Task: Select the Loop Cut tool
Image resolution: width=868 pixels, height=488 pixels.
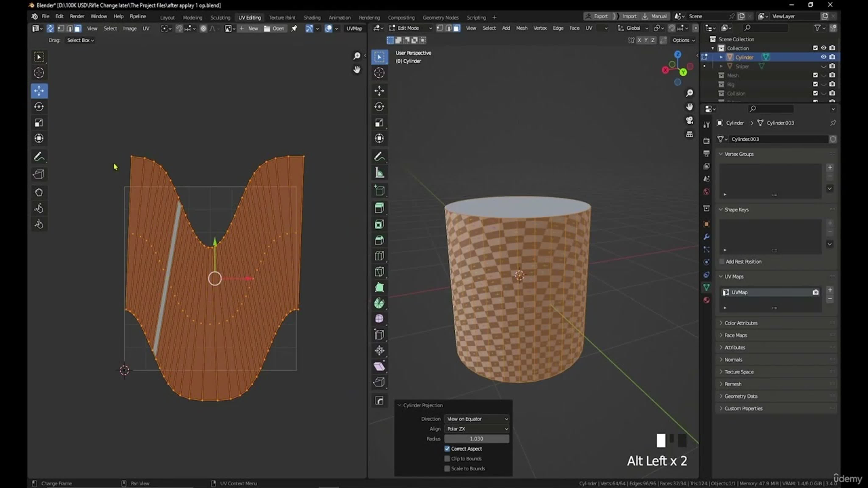Action: [379, 256]
